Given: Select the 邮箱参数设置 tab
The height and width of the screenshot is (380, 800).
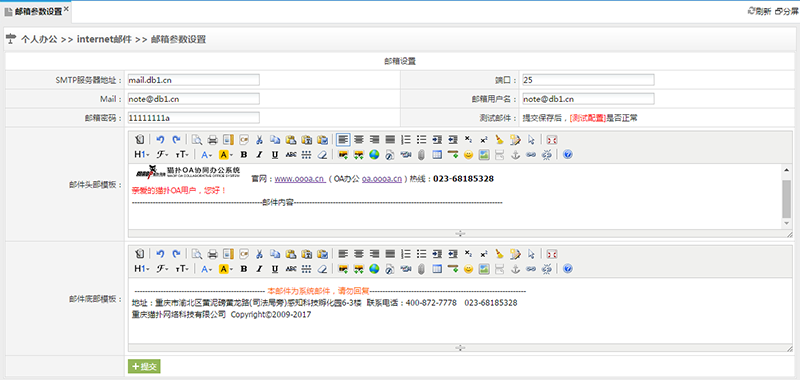Looking at the screenshot, I should click(36, 11).
